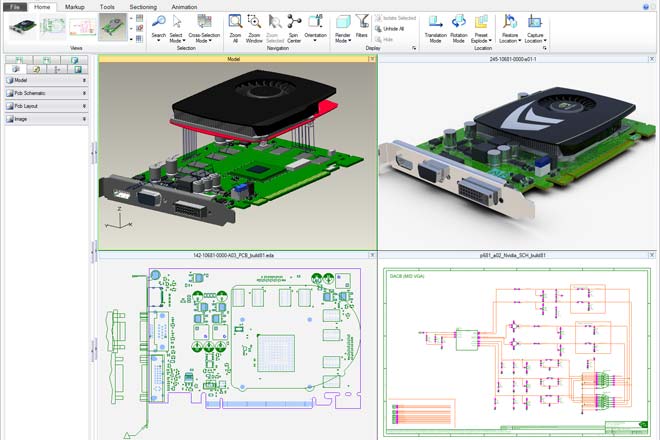This screenshot has height=440, width=660.
Task: Click the blue Help icon
Action: 646,7
